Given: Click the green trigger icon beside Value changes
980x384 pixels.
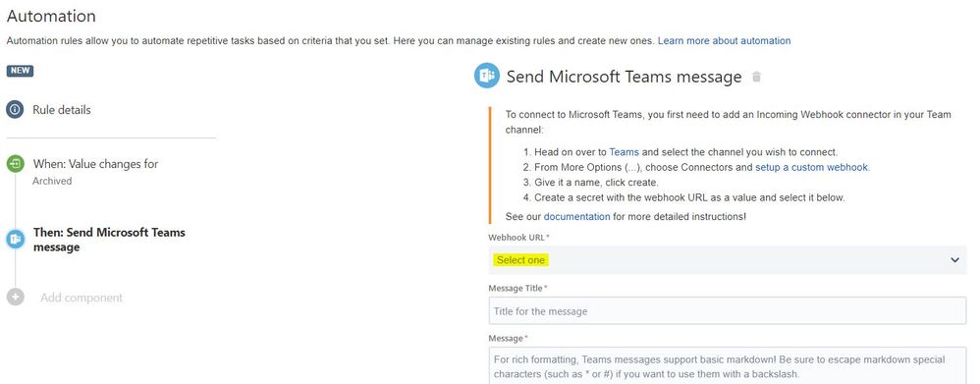Looking at the screenshot, I should point(15,164).
